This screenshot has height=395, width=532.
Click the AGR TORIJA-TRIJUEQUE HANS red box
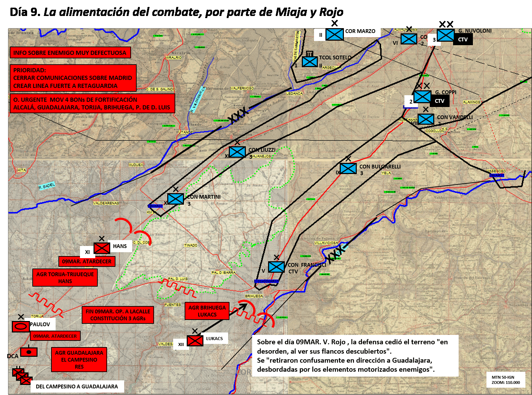click(x=65, y=278)
